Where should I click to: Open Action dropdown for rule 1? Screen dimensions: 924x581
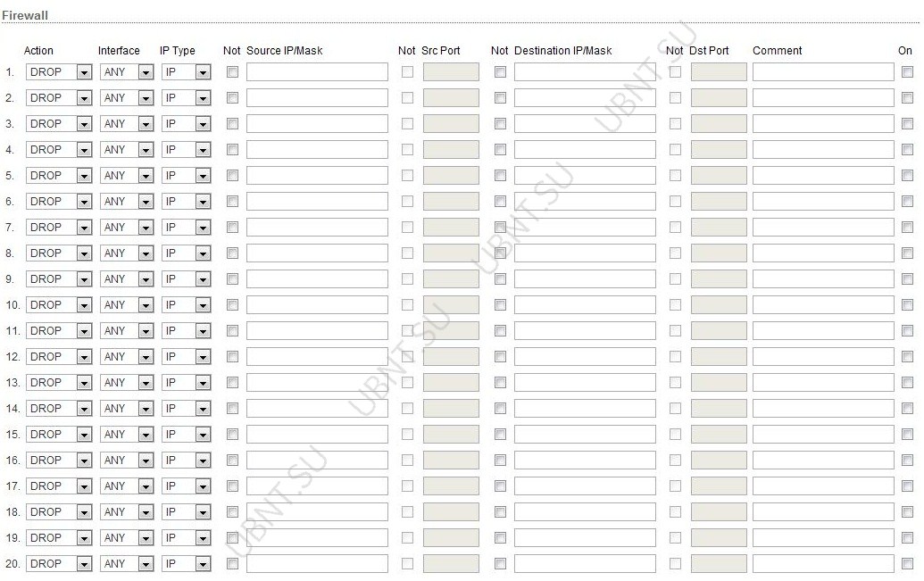tap(59, 72)
